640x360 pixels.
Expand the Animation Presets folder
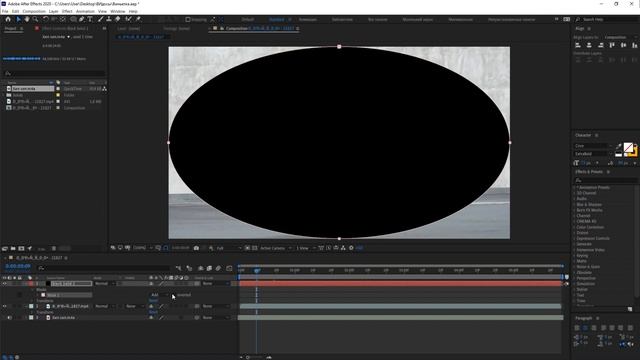(574, 187)
